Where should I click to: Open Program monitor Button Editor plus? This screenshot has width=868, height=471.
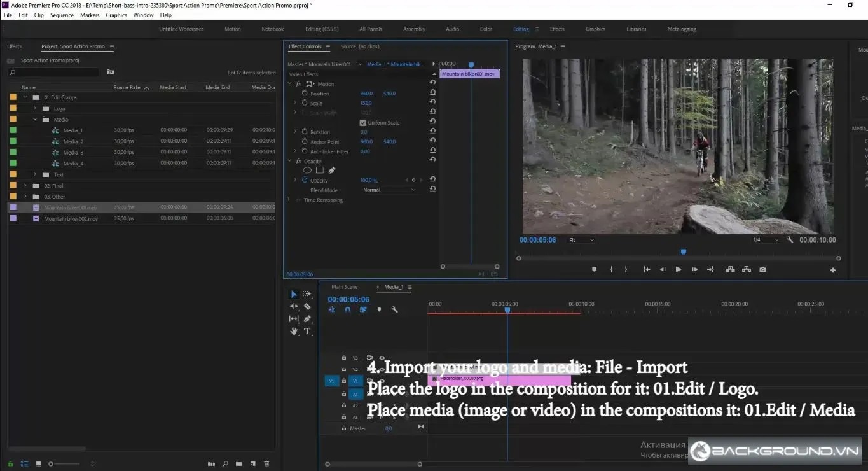point(833,270)
